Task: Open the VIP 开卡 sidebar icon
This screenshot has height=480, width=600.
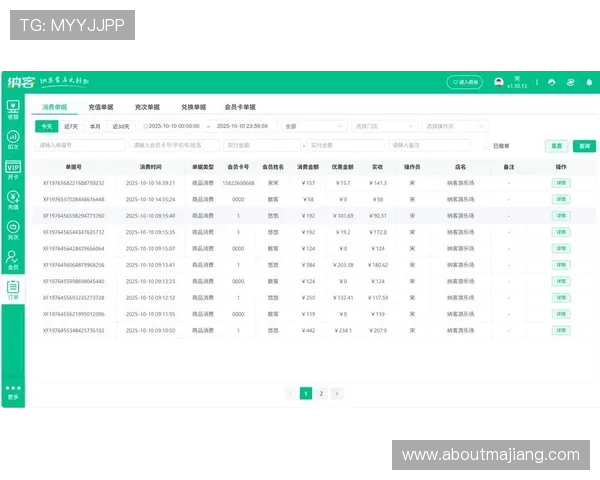Action: coord(13,168)
